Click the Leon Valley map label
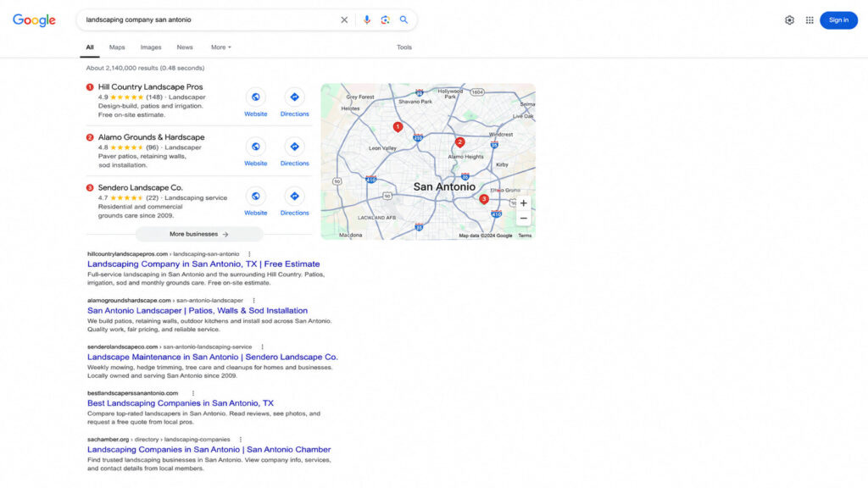 [382, 148]
